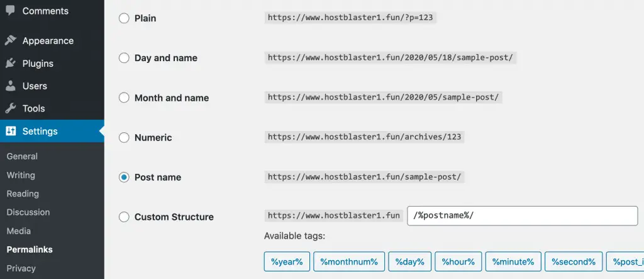Focus the custom structure text field

(522, 216)
